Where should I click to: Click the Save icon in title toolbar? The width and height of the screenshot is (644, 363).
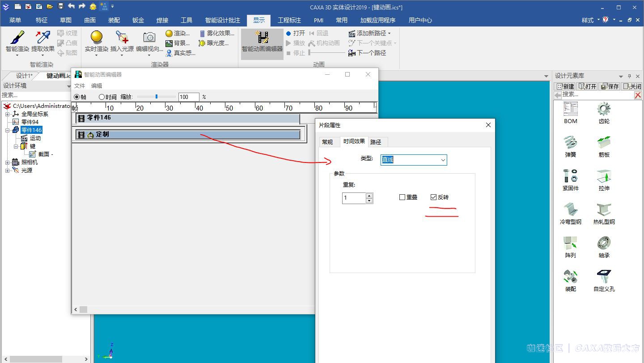pyautogui.click(x=61, y=6)
